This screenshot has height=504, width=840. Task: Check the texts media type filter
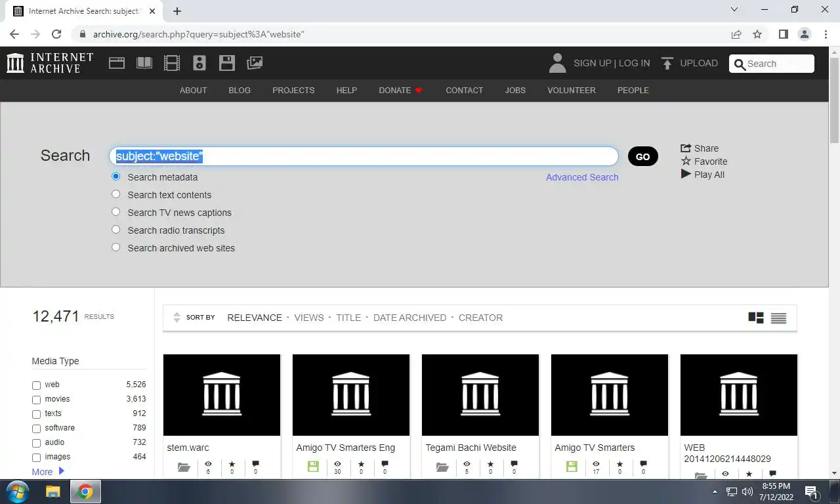[36, 414]
